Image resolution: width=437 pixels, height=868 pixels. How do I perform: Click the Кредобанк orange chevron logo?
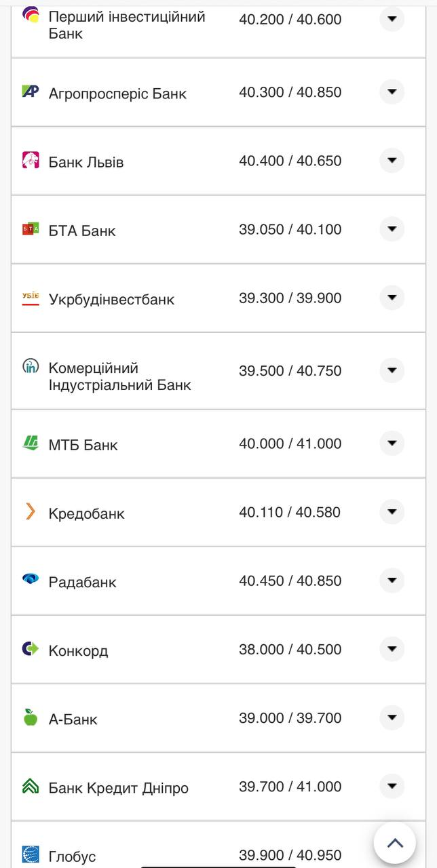pyautogui.click(x=31, y=512)
